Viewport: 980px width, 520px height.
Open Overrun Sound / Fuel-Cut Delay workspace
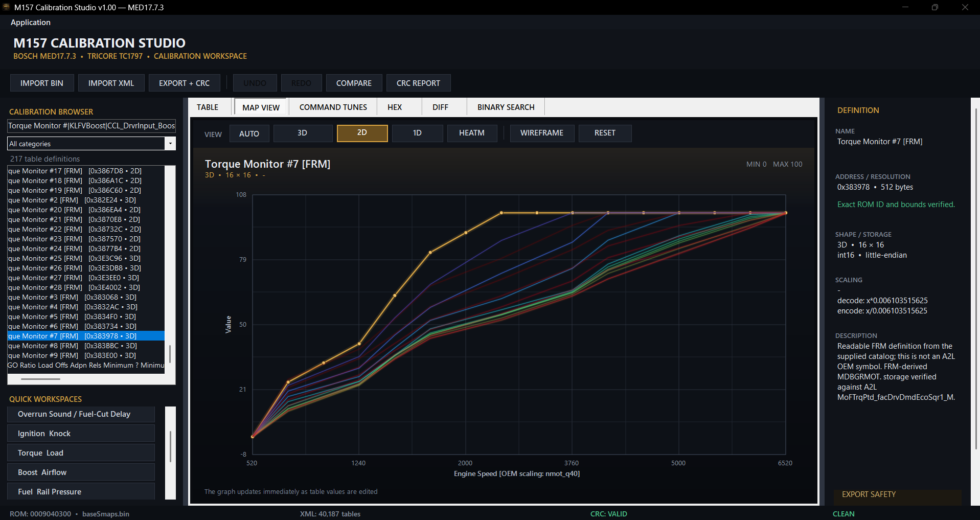click(81, 414)
